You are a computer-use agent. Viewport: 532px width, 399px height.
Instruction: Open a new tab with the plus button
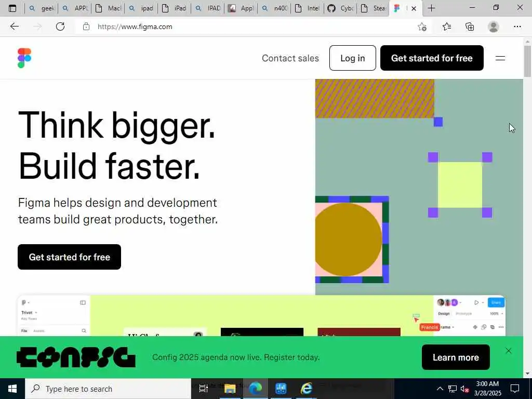(x=431, y=8)
